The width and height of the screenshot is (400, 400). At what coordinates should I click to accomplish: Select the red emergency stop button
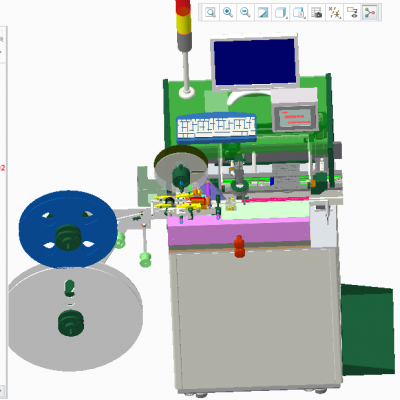239,246
